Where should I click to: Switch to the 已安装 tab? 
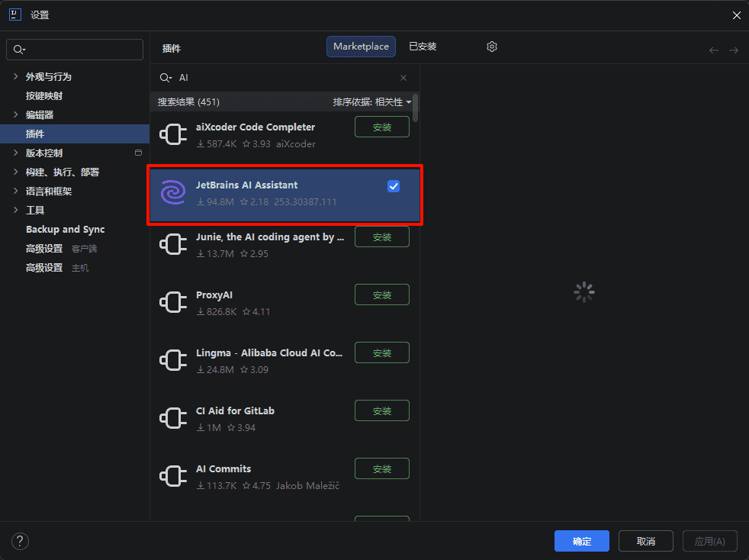(423, 47)
